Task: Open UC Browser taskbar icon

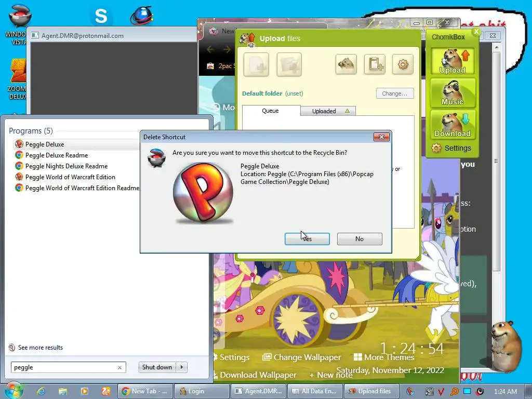Action: pyautogui.click(x=106, y=391)
